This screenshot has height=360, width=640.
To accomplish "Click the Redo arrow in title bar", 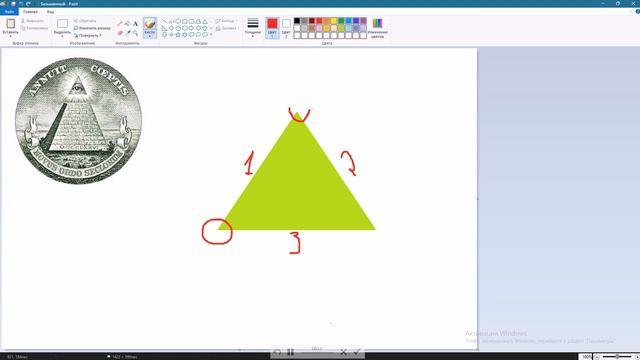I will pyautogui.click(x=28, y=4).
